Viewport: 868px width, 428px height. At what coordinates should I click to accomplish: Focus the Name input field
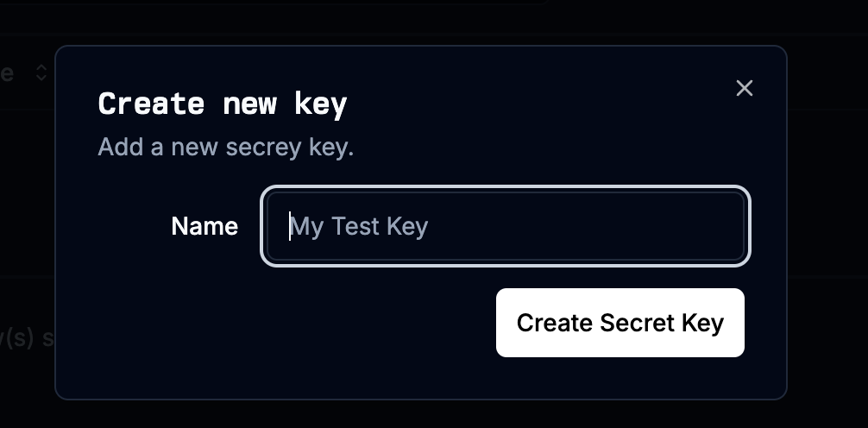505,226
